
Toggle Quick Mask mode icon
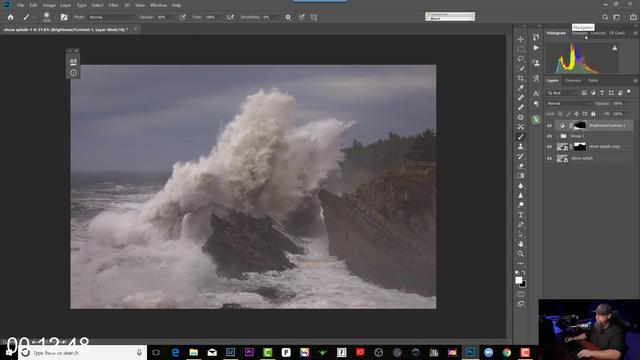[x=520, y=294]
